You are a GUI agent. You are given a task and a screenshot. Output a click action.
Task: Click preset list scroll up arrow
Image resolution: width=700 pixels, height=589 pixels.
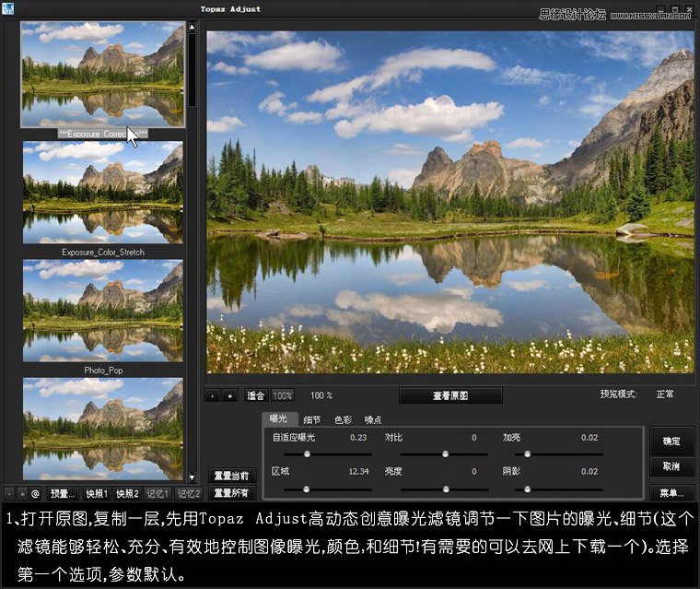(192, 27)
